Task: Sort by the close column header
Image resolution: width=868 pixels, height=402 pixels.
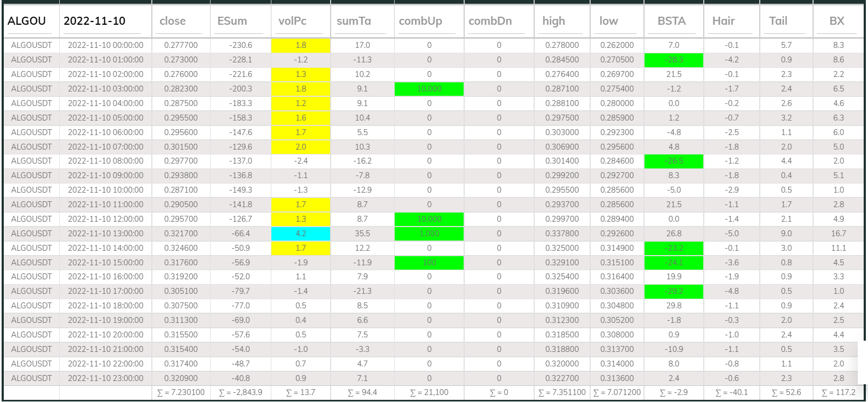Action: click(172, 21)
